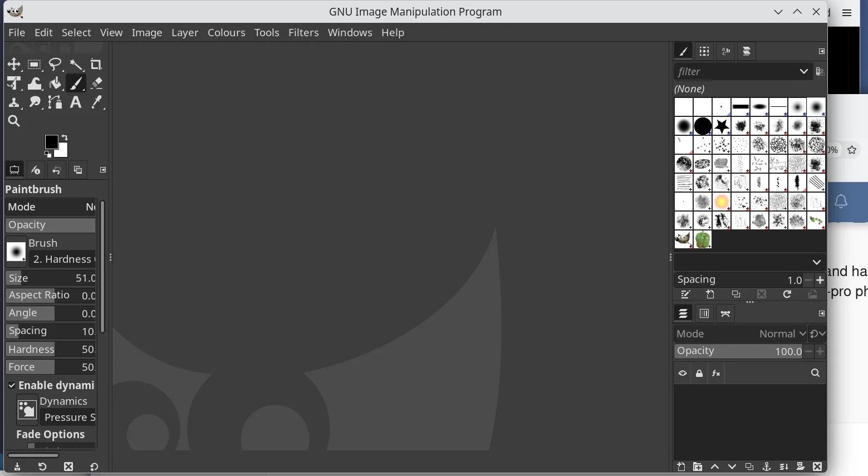This screenshot has width=868, height=476.
Task: Click the foreground colour black swatch
Action: [51, 141]
